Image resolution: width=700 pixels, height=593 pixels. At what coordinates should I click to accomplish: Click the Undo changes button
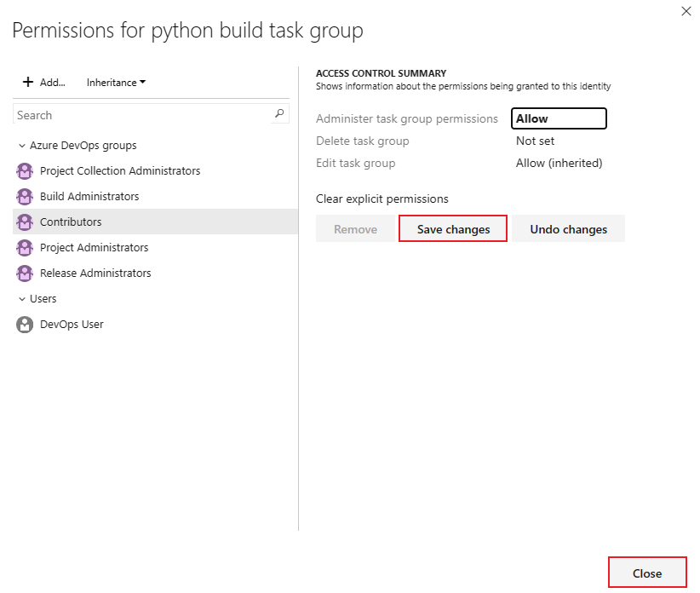click(568, 229)
